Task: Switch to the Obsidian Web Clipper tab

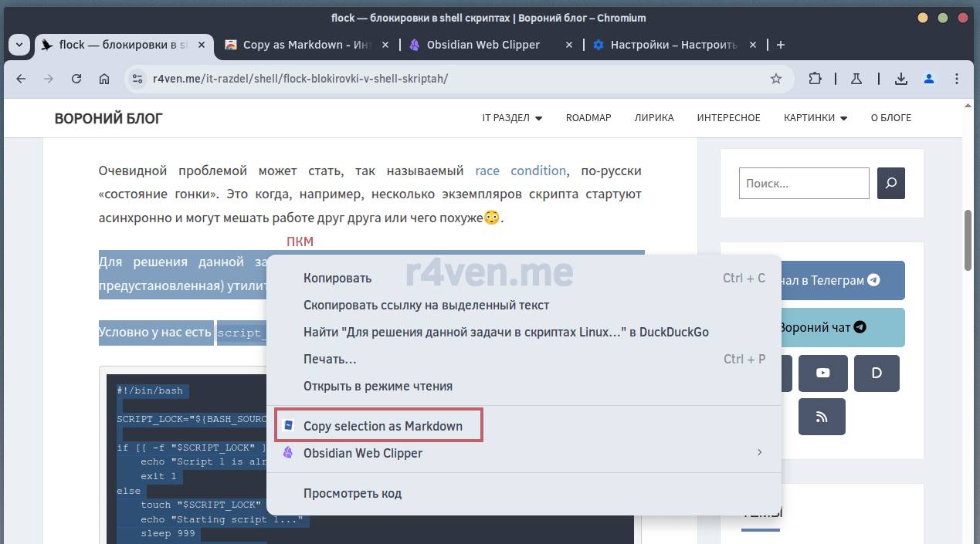Action: [x=483, y=45]
